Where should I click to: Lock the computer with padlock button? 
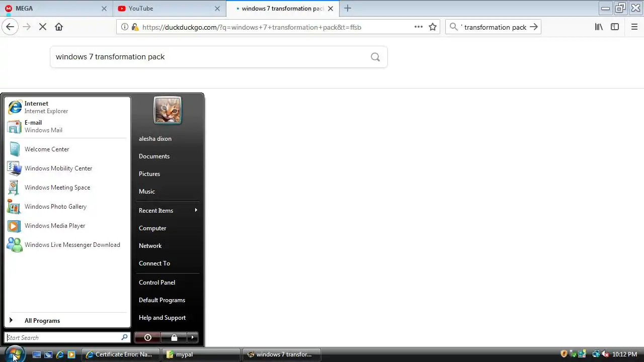point(174,337)
